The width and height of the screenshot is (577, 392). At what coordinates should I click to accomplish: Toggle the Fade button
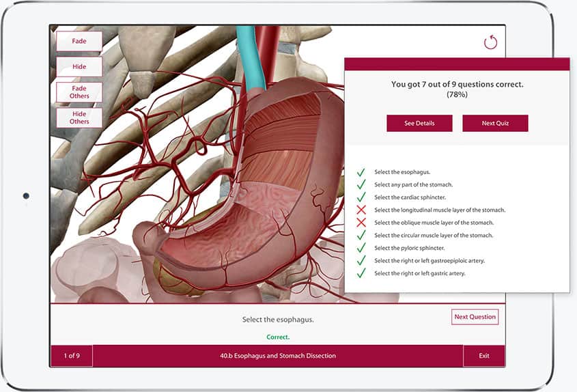point(79,41)
